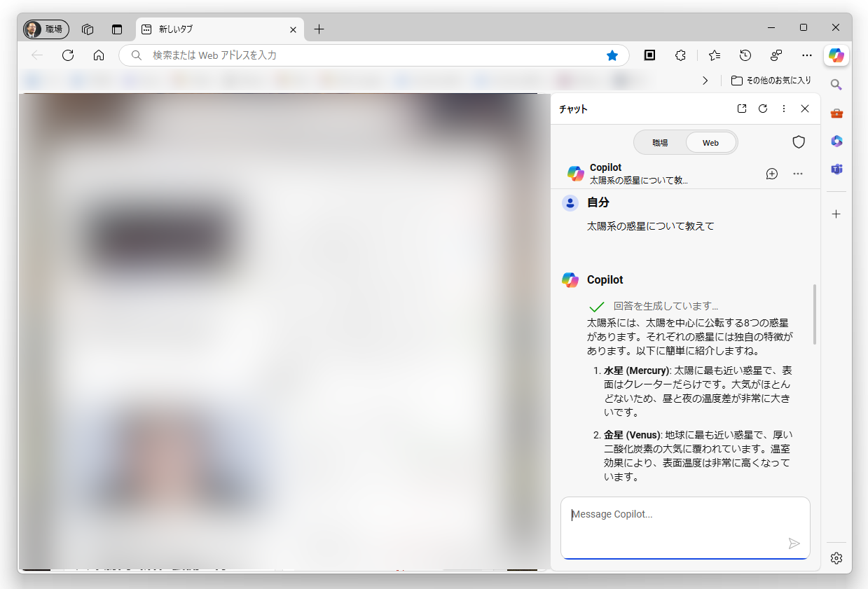Open Copilot header ellipsis menu

(x=798, y=174)
